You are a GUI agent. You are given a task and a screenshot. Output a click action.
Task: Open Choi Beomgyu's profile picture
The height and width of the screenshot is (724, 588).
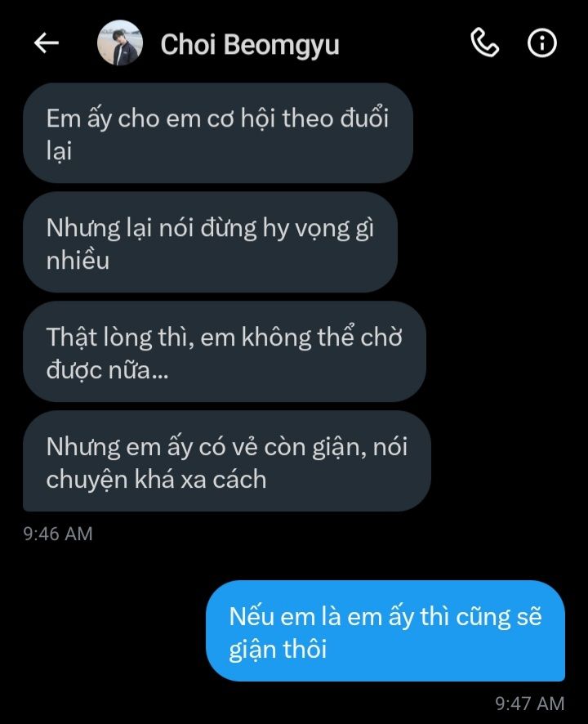point(120,42)
